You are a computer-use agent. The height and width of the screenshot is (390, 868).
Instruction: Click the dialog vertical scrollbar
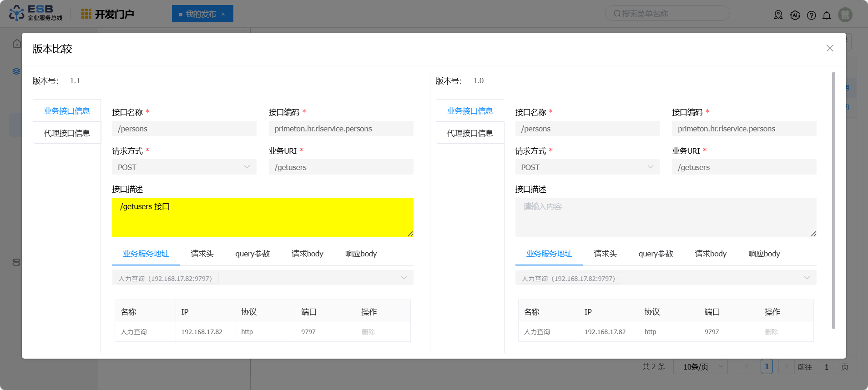coord(833,200)
